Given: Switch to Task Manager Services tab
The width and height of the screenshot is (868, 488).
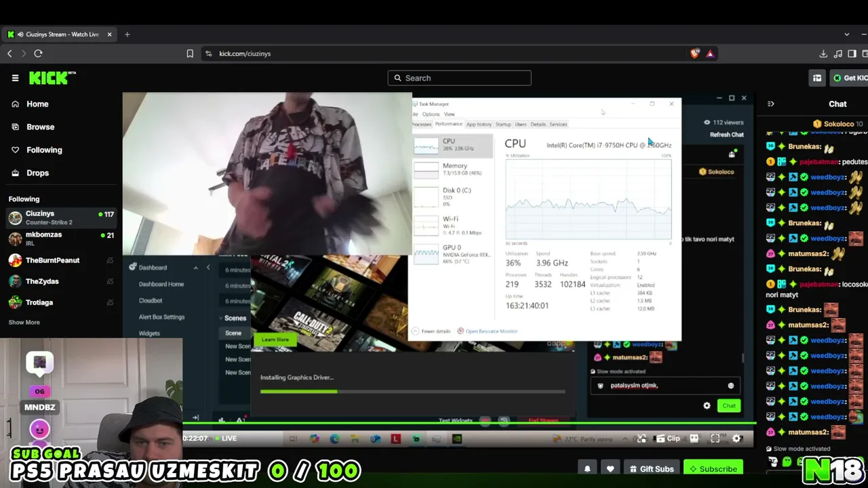Looking at the screenshot, I should [x=558, y=124].
